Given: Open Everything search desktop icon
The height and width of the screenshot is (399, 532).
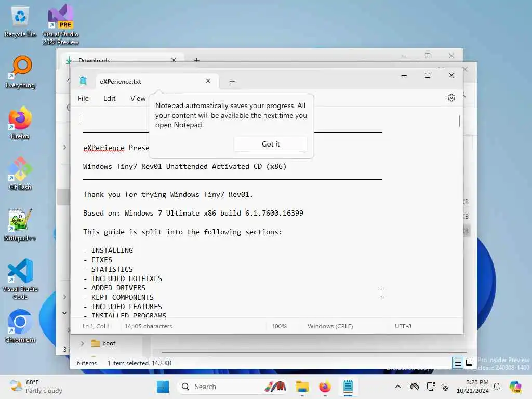Looking at the screenshot, I should [x=20, y=72].
